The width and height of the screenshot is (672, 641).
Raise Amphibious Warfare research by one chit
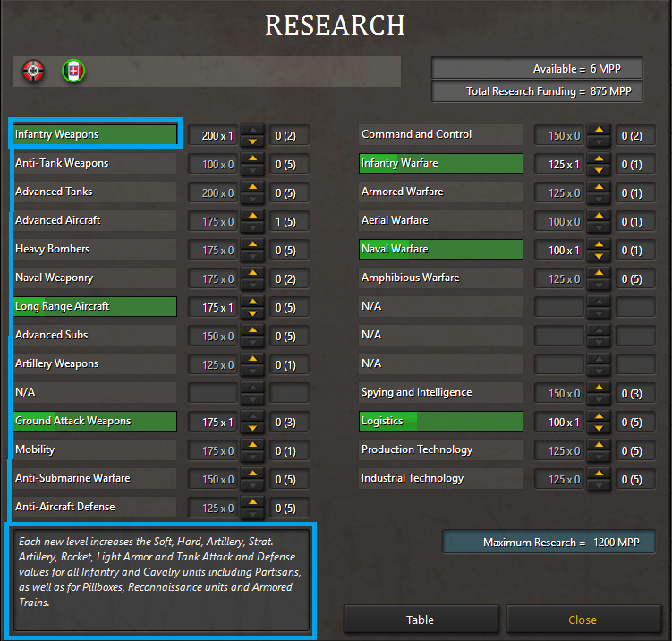(x=600, y=273)
